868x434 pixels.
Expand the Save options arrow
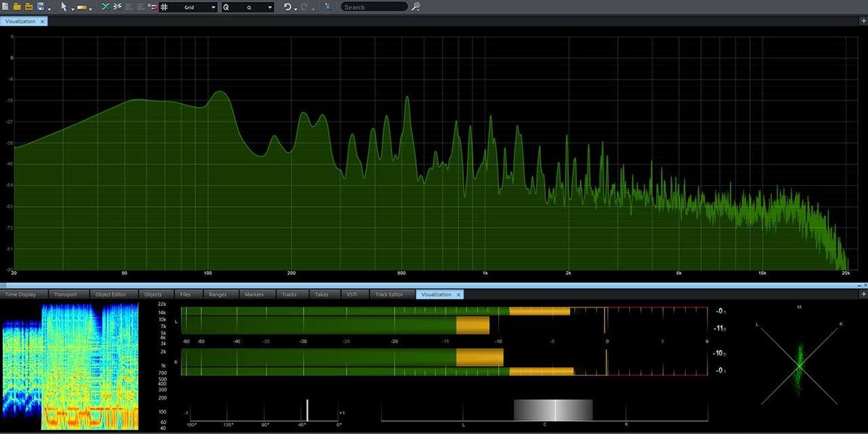(48, 8)
